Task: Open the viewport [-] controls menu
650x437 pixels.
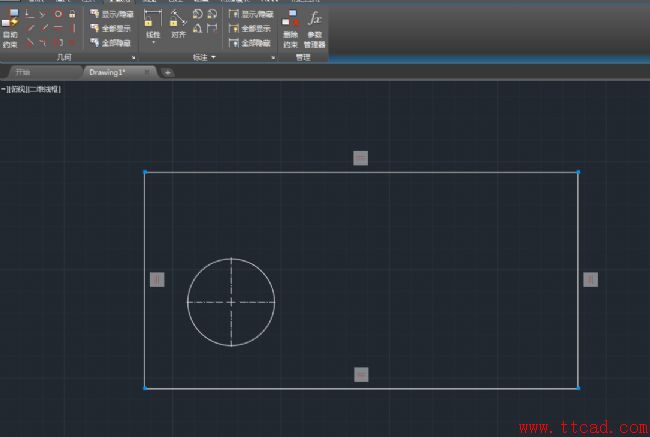Action: 5,89
